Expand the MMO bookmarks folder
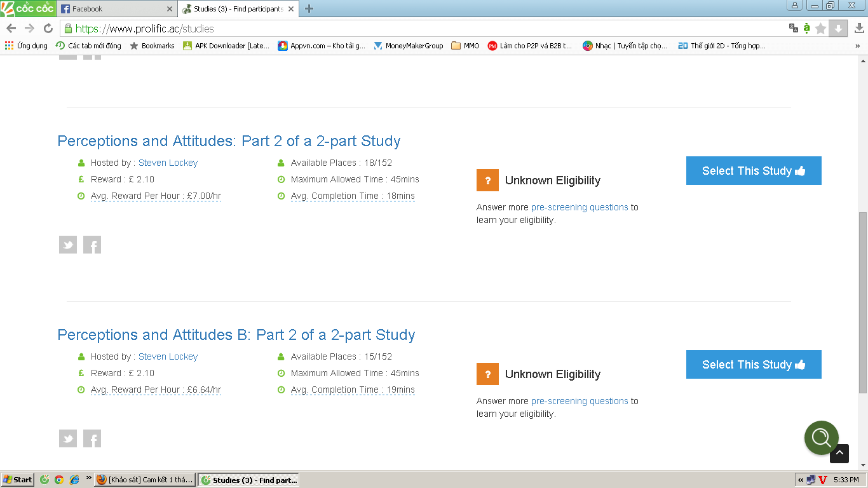 (465, 46)
